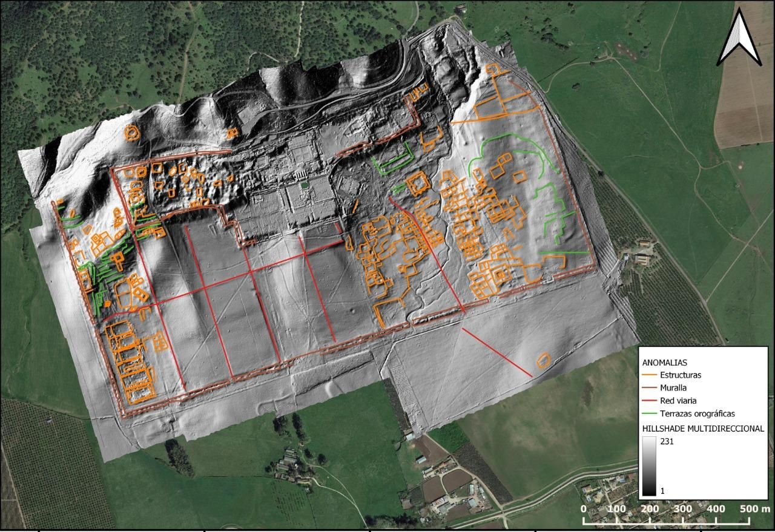This screenshot has width=775, height=532.
Task: Expand the ANOMALIAS legend group
Action: tap(665, 362)
